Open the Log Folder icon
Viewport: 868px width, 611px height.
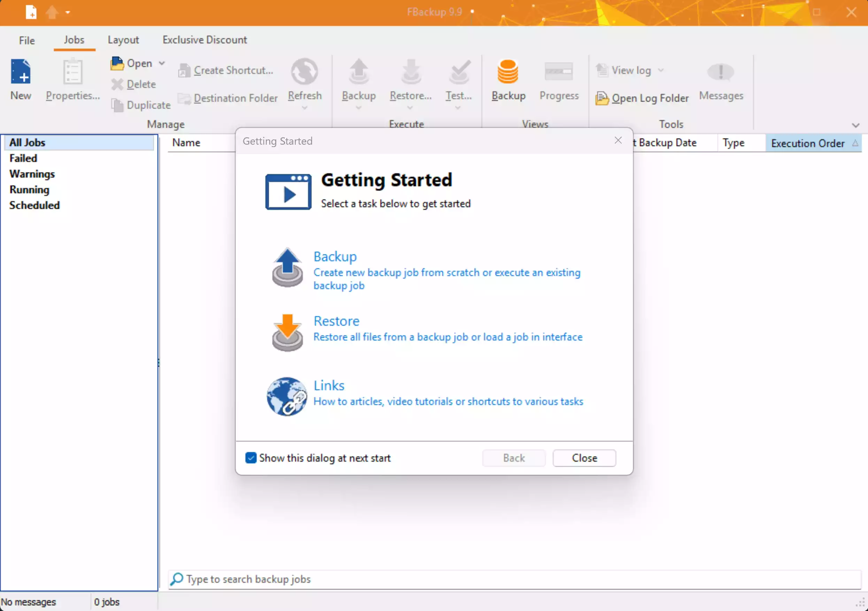[x=602, y=98]
